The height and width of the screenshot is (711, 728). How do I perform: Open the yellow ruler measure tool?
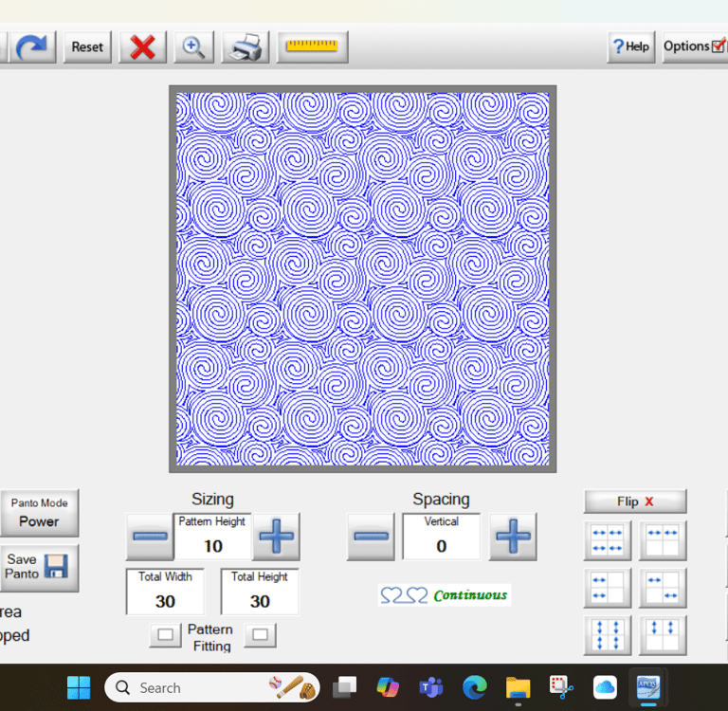312,46
